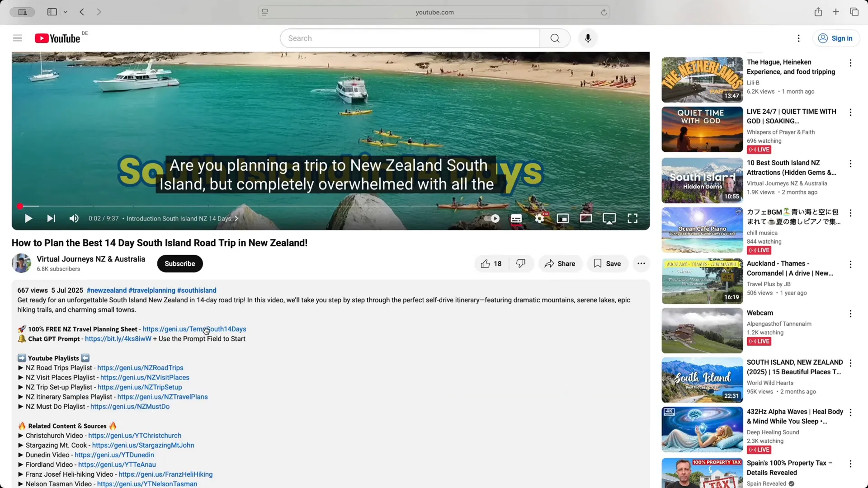Cast video with the AirPlay icon

pos(609,219)
